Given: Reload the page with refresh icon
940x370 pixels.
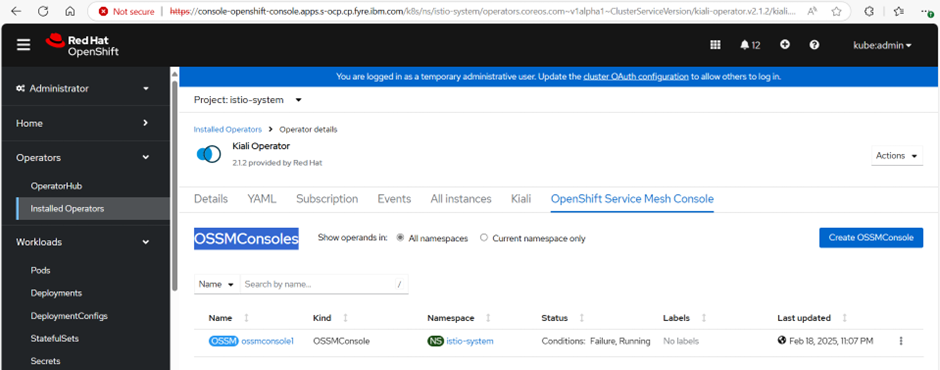Looking at the screenshot, I should 43,11.
